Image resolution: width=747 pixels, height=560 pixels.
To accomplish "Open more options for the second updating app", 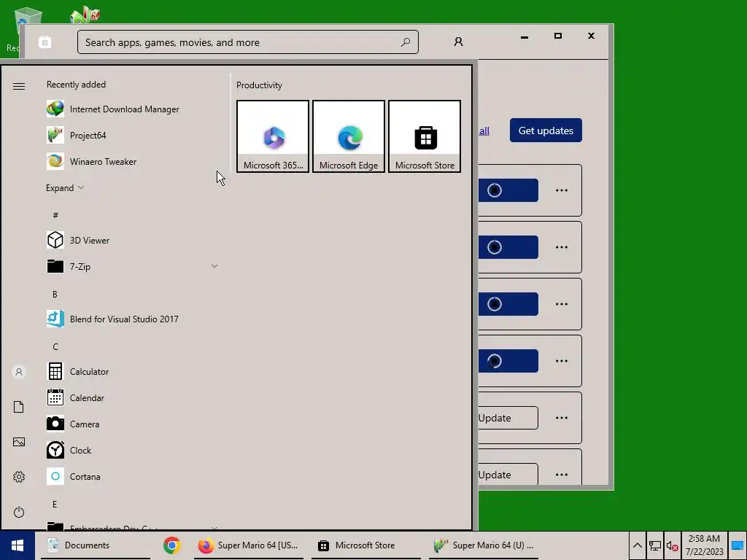I will [562, 247].
